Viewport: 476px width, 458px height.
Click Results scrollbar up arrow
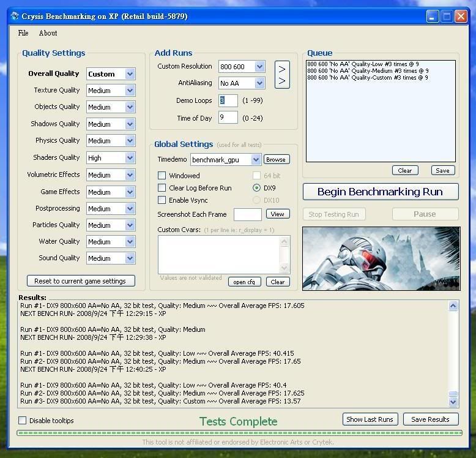453,306
